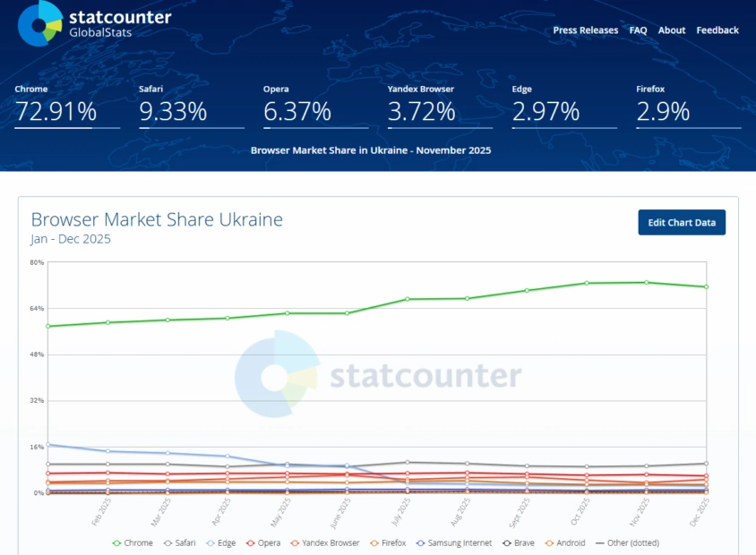Click the 80% y-axis label
The width and height of the screenshot is (756, 555).
(x=37, y=262)
